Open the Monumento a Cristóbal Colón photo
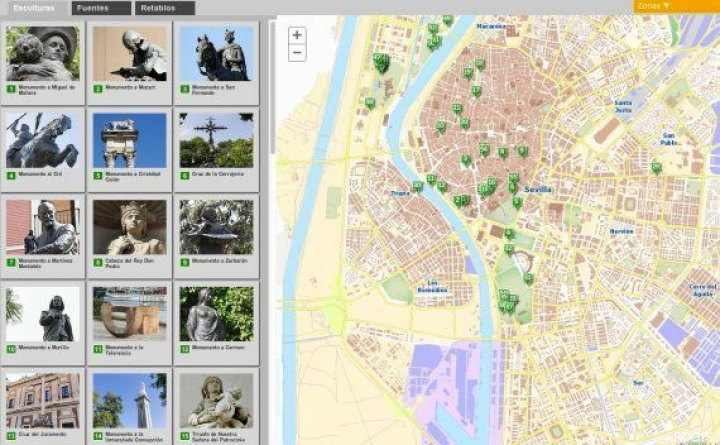The image size is (720, 445). [129, 140]
